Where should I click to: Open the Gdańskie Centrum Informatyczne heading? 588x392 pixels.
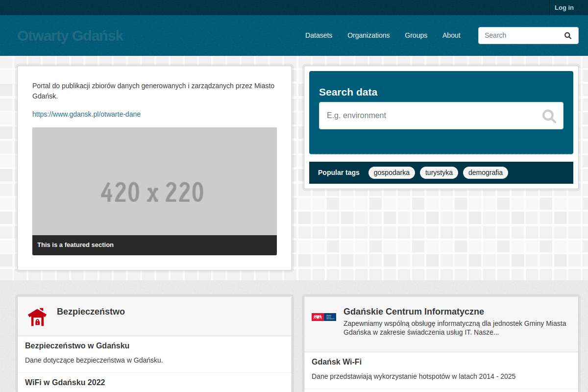[x=414, y=312]
